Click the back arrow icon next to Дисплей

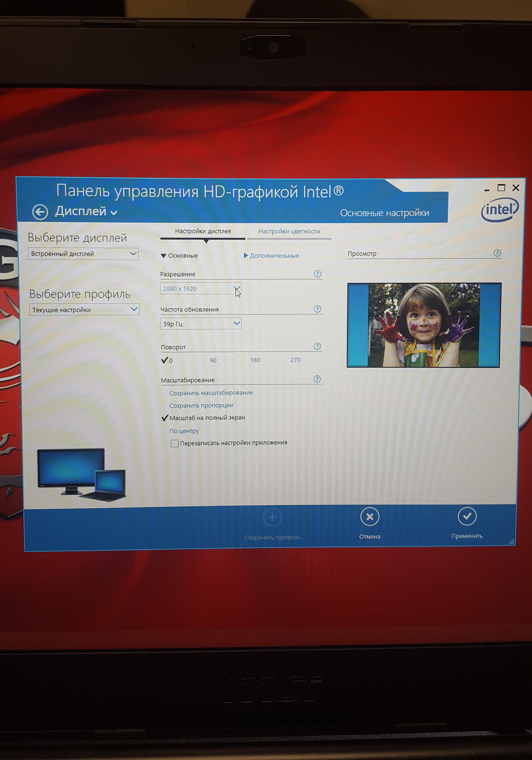[x=40, y=212]
